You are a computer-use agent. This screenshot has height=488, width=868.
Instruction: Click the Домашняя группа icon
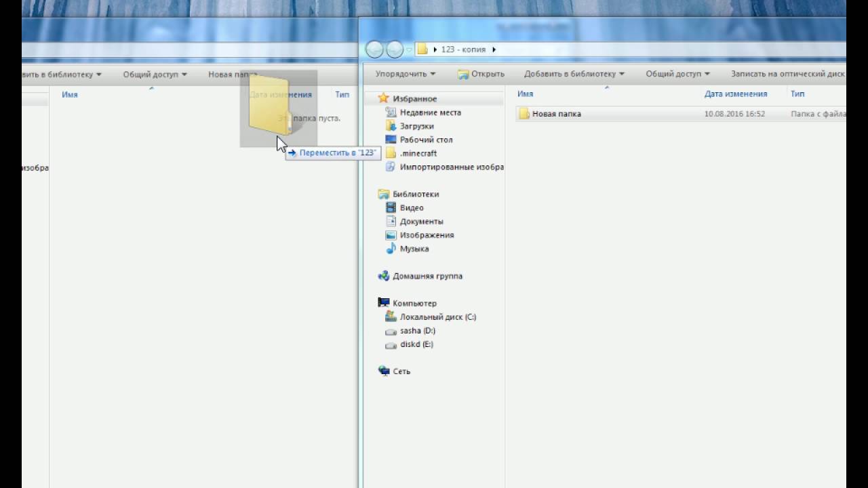(384, 276)
